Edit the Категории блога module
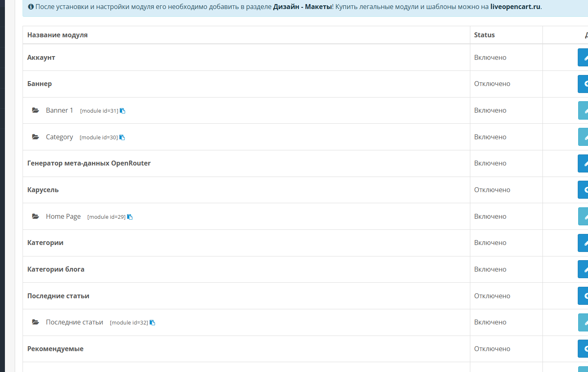The image size is (588, 372). click(x=583, y=269)
